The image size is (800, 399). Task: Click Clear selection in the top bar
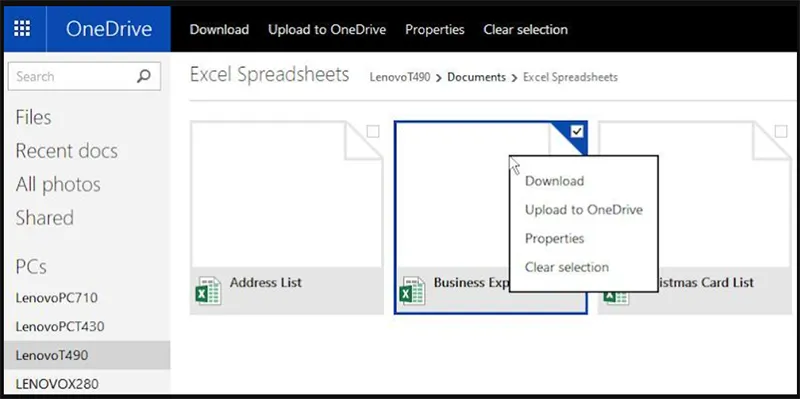[x=526, y=30]
